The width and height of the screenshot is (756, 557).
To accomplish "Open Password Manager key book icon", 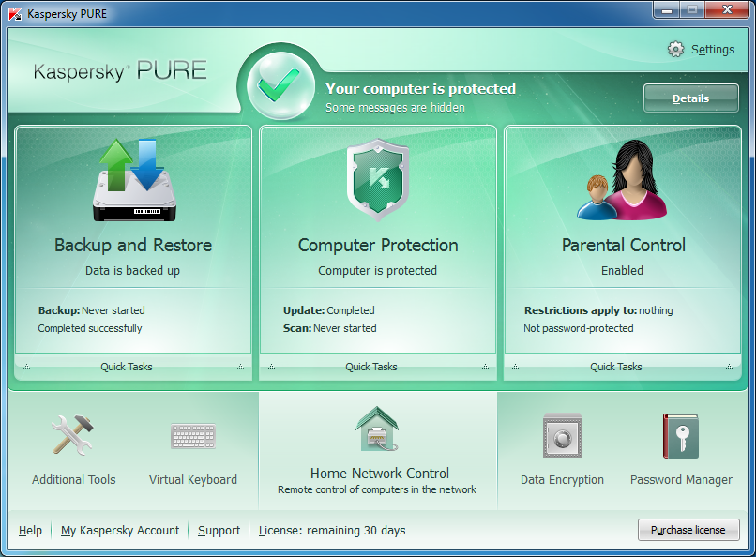I will (x=680, y=436).
